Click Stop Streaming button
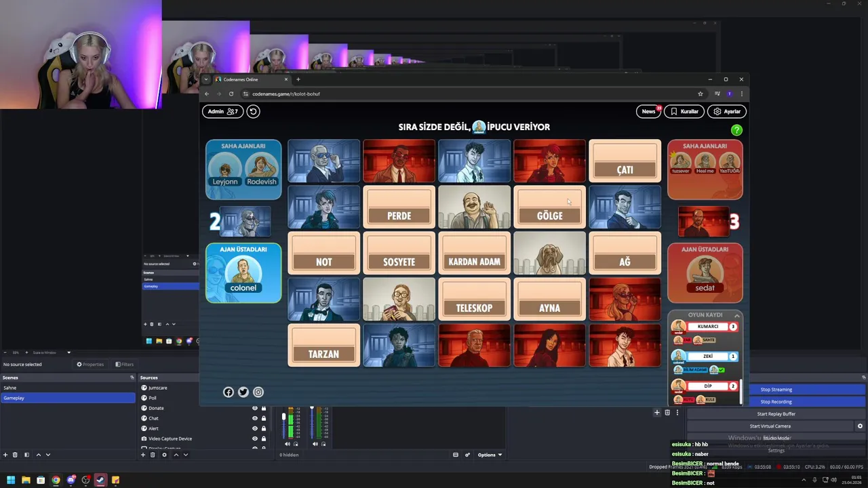Image resolution: width=868 pixels, height=488 pixels. [x=776, y=390]
